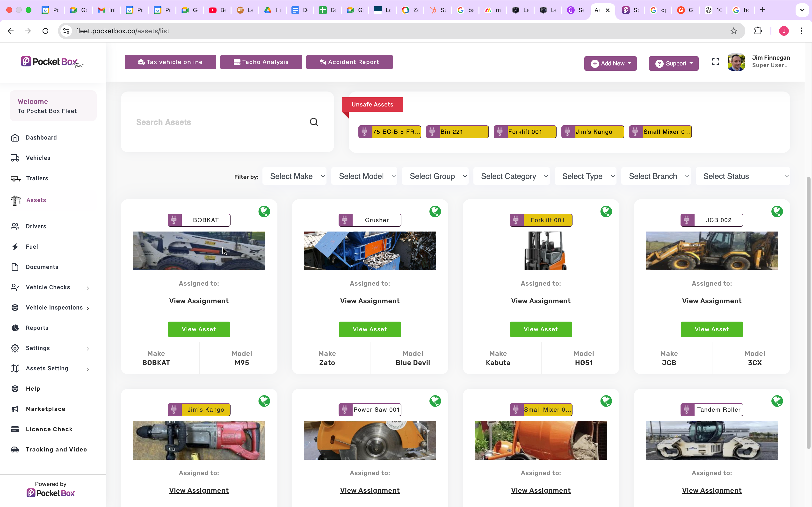The height and width of the screenshot is (507, 812).
Task: Select yellow Bin 221 unsafe asset tag
Action: 457,132
